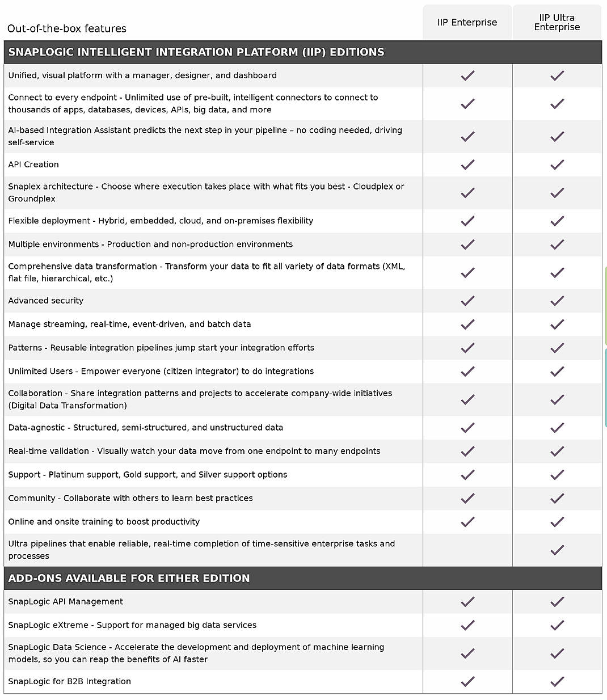The height and width of the screenshot is (700, 607).
Task: Click IIP Enterprise checkmark for Community row
Action: [x=467, y=498]
